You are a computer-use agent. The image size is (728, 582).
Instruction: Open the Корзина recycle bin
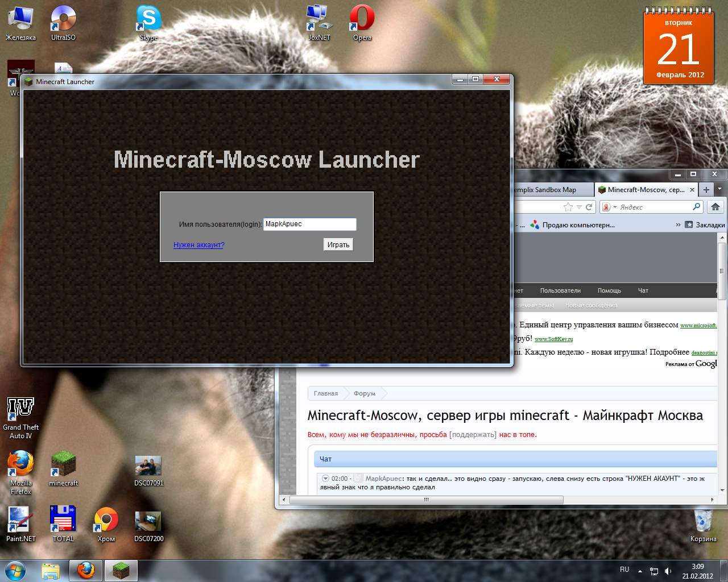click(x=703, y=523)
